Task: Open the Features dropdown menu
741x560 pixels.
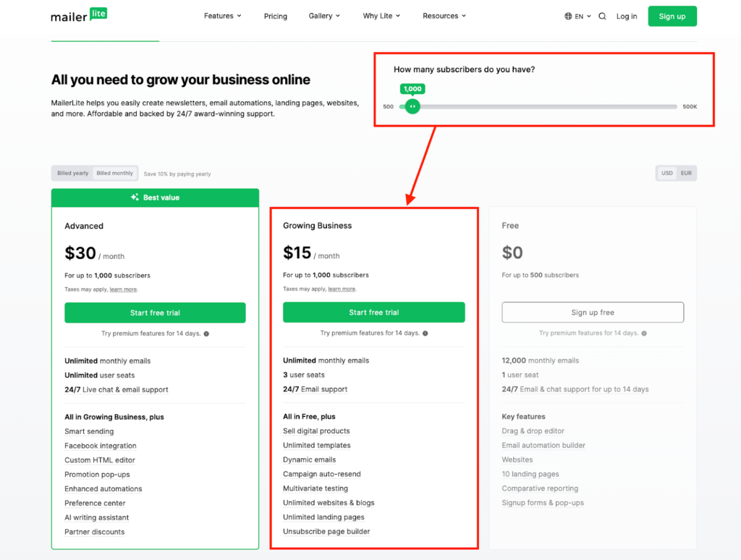Action: coord(222,15)
